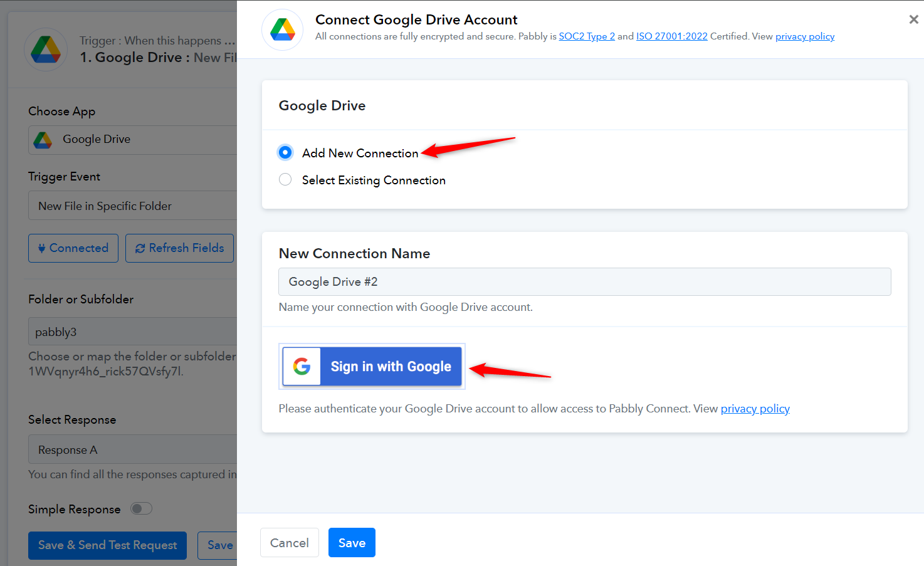
Task: Click the Google Drive logo in dialog header
Action: [283, 30]
